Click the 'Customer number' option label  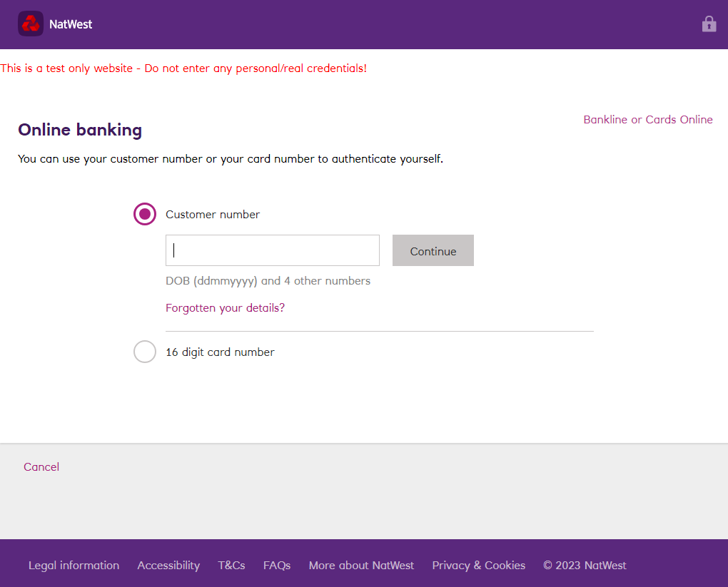tap(213, 215)
